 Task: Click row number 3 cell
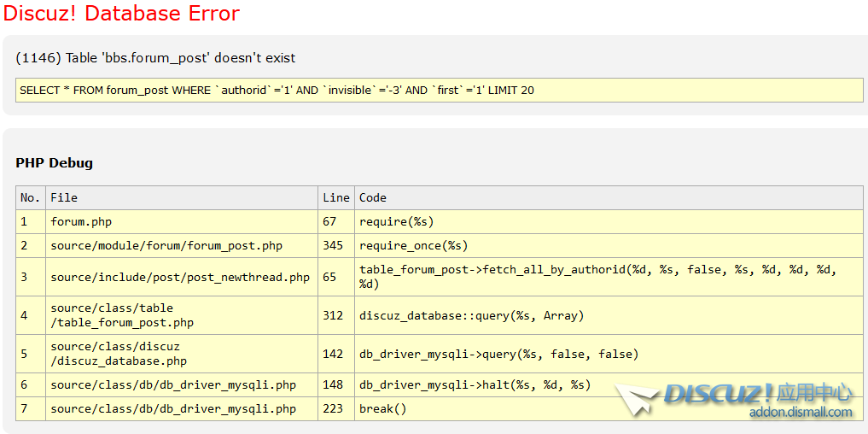pos(31,277)
